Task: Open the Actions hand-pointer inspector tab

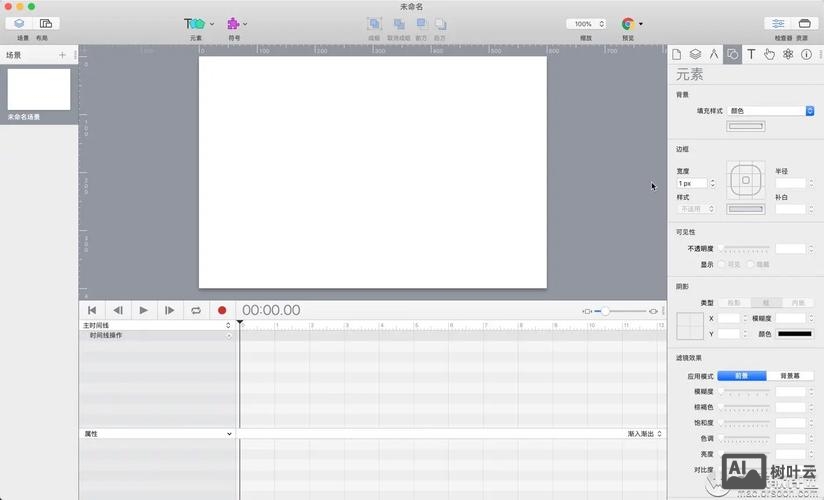Action: 769,54
